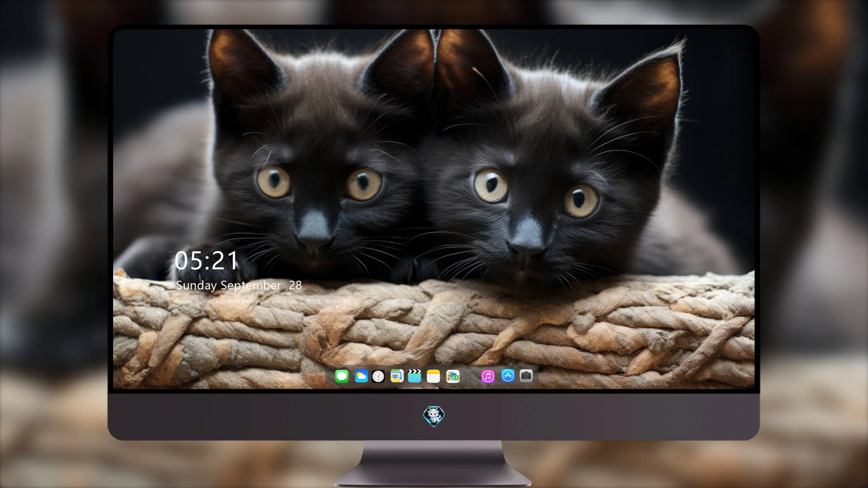Viewport: 868px width, 488px height.
Task: Launch the Videos clapperboard app
Action: [415, 376]
